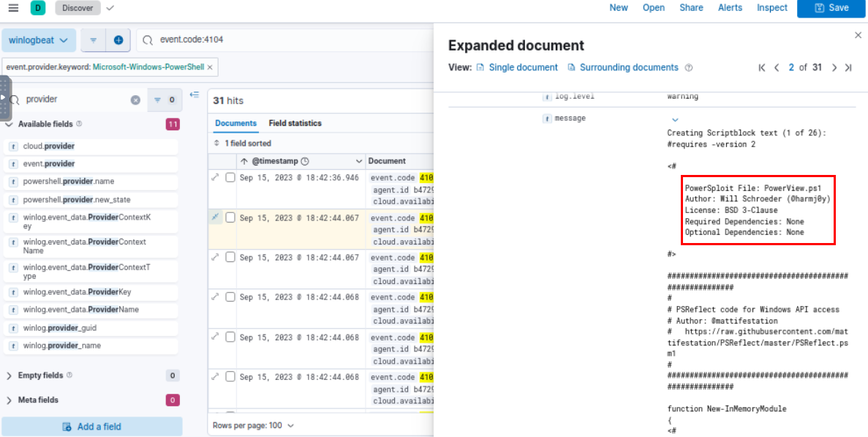This screenshot has width=868, height=437.
Task: Open the Rows per page dropdown
Action: (x=253, y=425)
